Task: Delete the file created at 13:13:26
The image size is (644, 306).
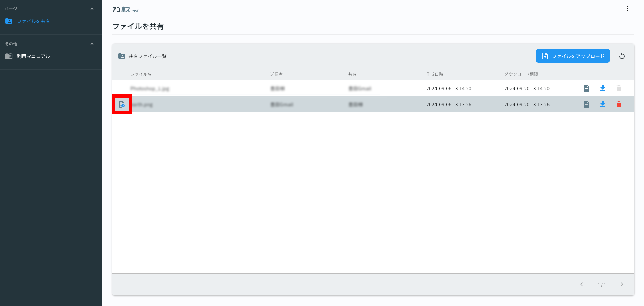Action: (x=618, y=104)
